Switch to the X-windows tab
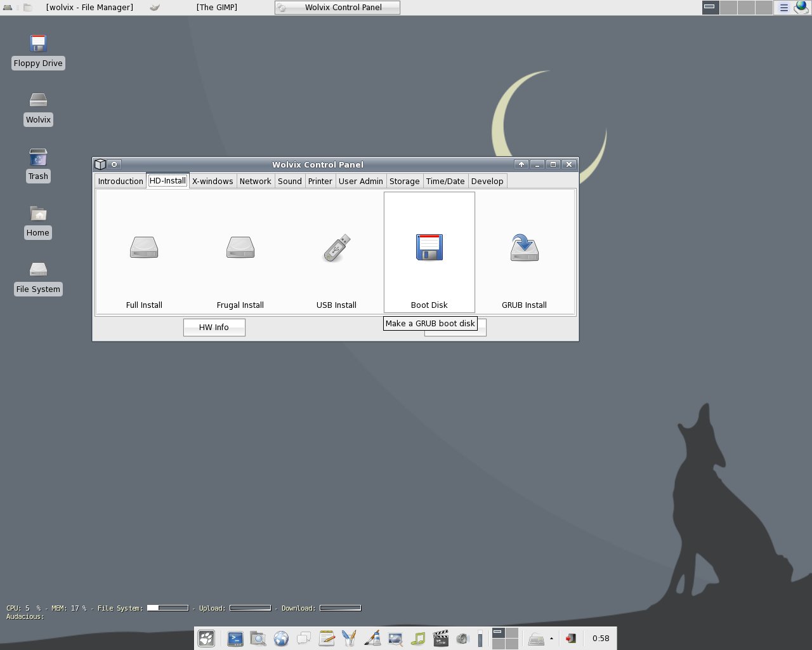Image resolution: width=812 pixels, height=650 pixels. coord(213,181)
